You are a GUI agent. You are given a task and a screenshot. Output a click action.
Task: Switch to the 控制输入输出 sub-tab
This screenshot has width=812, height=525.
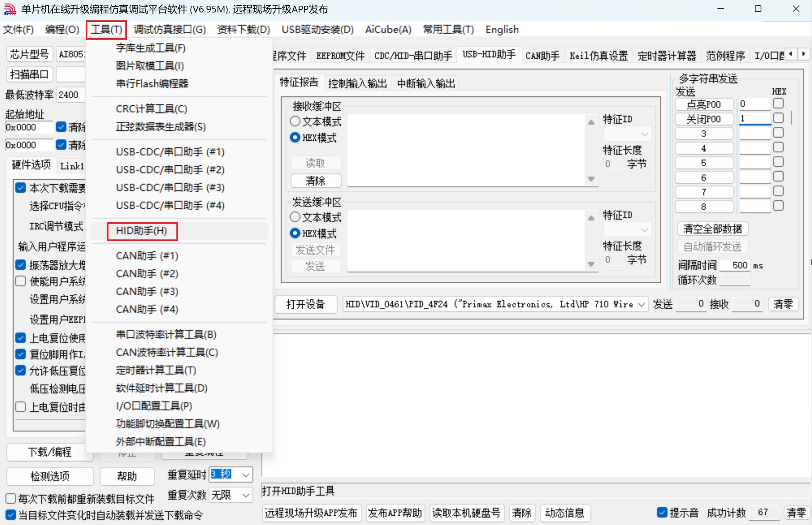357,84
